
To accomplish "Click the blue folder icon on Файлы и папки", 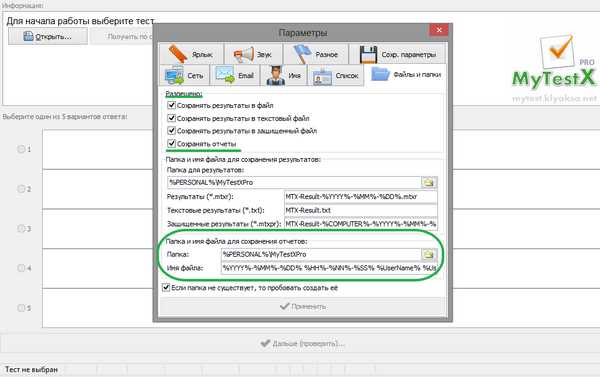I will click(x=380, y=74).
